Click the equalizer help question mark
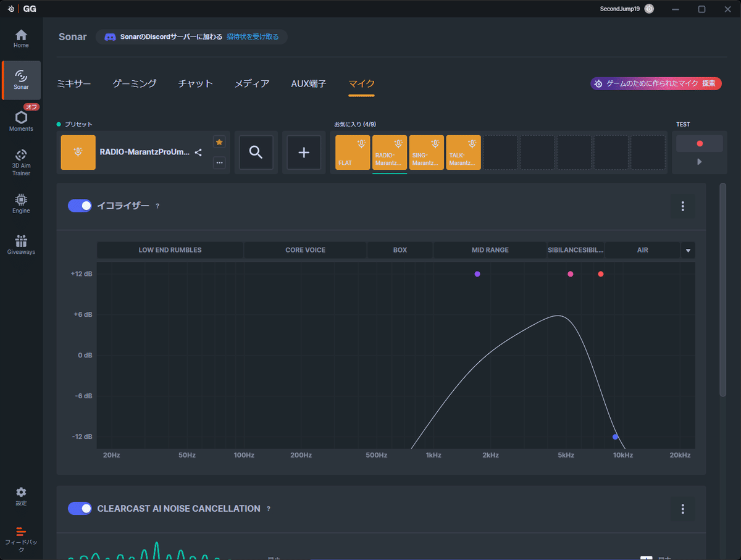 tap(157, 206)
